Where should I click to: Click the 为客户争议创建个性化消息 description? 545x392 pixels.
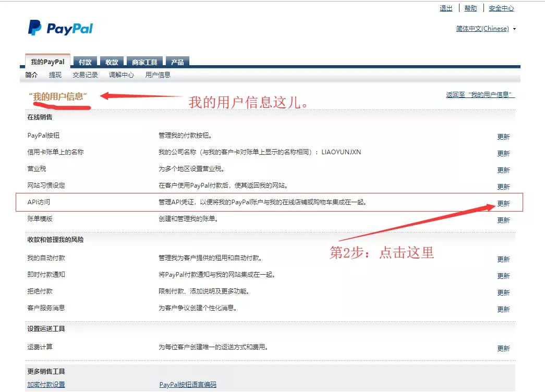tap(198, 308)
